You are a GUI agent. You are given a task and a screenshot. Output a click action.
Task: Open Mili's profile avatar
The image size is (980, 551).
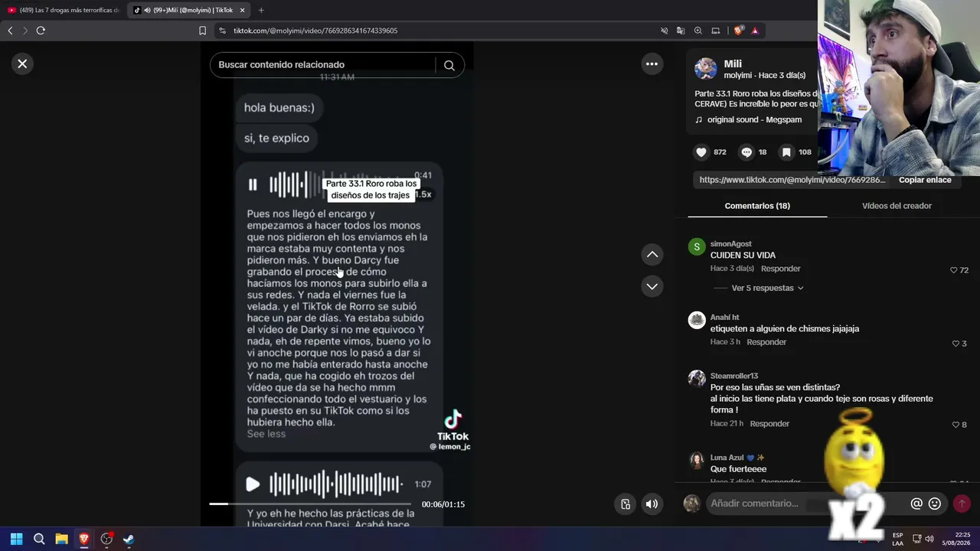coord(705,69)
